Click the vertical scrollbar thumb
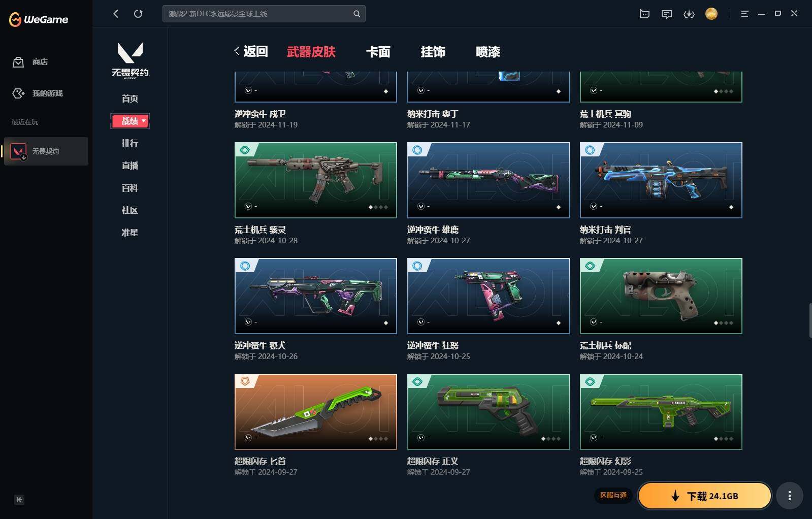The width and height of the screenshot is (812, 519). [810, 320]
